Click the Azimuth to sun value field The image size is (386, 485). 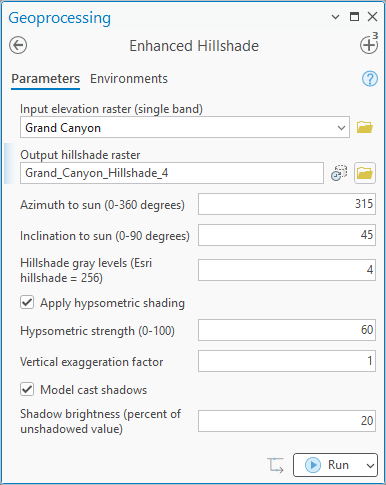coord(287,204)
